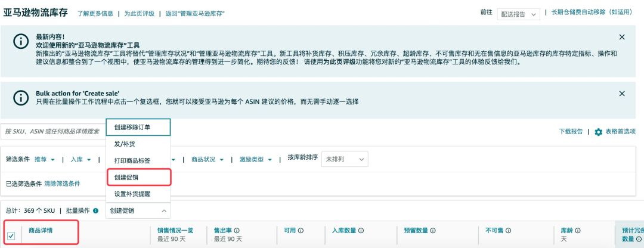Click the 为此页评级 link
The width and height of the screenshot is (644, 248).
[x=139, y=14]
